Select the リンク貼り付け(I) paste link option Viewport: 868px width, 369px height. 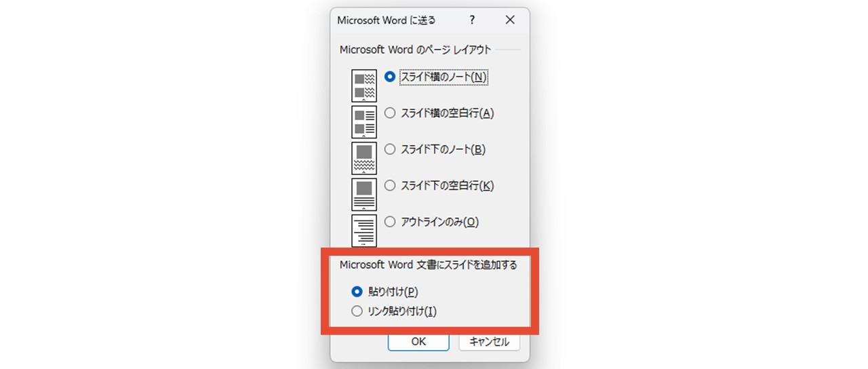pos(394,311)
